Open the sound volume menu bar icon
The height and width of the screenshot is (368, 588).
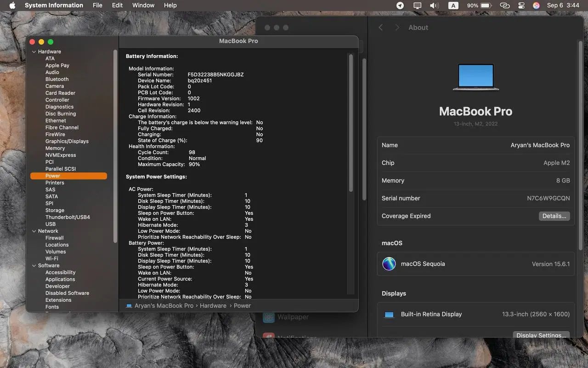click(x=434, y=6)
